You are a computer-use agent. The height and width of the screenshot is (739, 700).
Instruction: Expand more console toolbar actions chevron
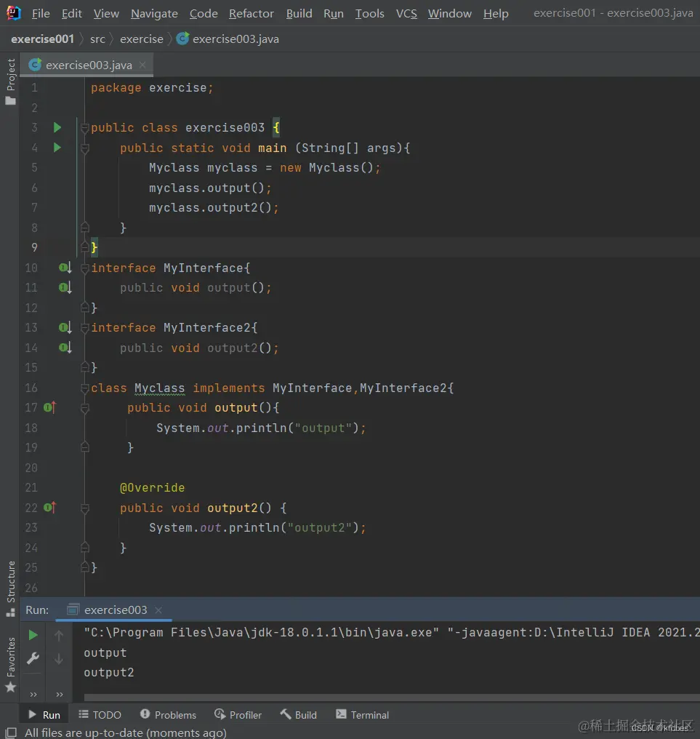point(60,694)
